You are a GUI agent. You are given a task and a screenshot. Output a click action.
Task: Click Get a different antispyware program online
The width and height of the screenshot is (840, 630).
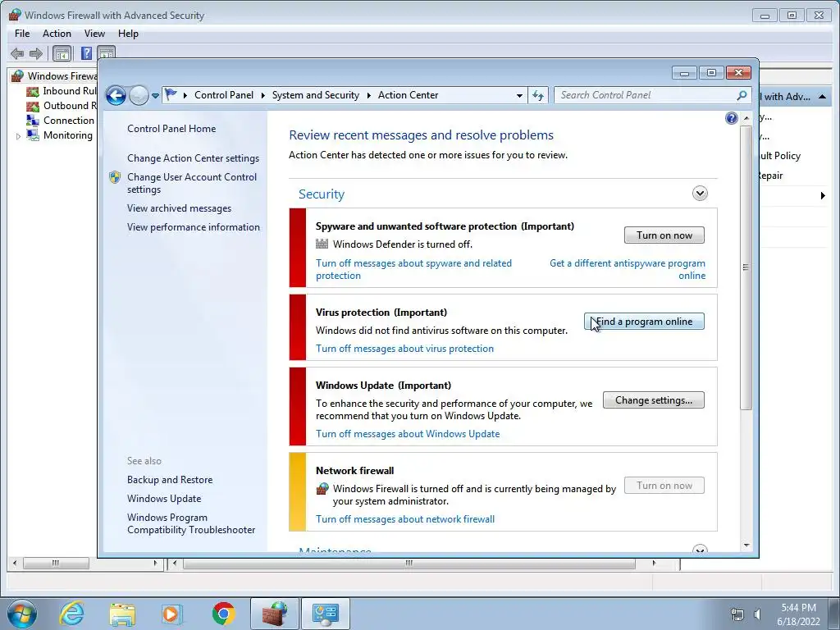click(628, 269)
